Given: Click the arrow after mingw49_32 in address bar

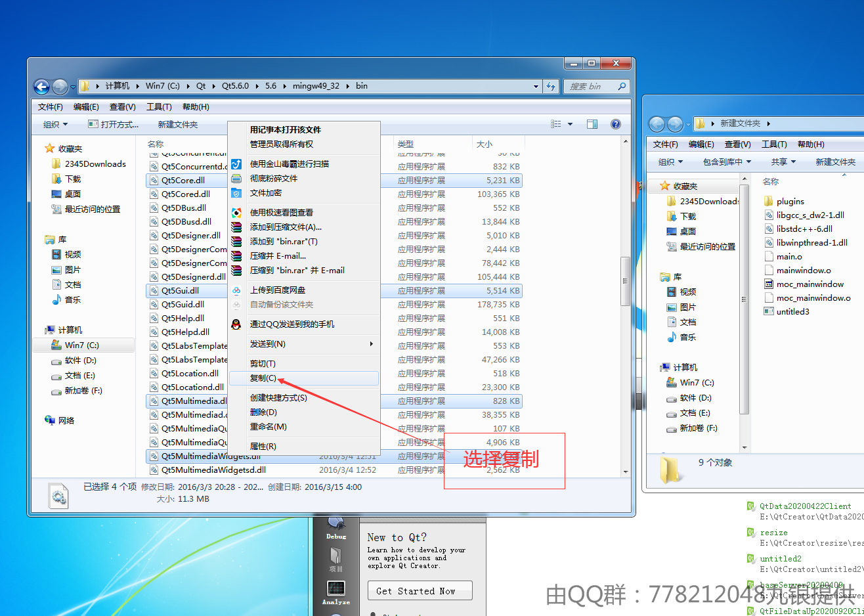Looking at the screenshot, I should (349, 86).
